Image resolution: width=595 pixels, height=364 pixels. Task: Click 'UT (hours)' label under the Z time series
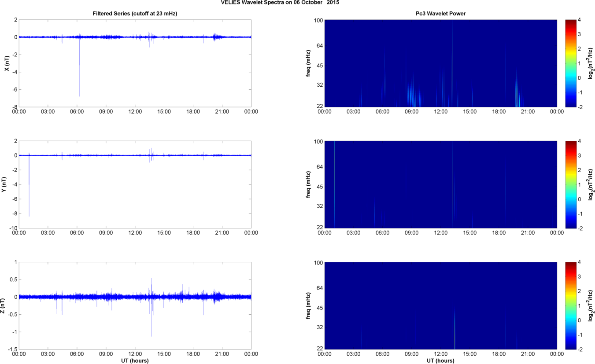pos(135,360)
